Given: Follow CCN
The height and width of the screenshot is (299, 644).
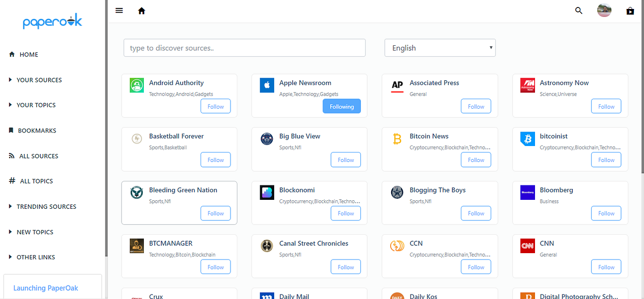Looking at the screenshot, I should 476,267.
